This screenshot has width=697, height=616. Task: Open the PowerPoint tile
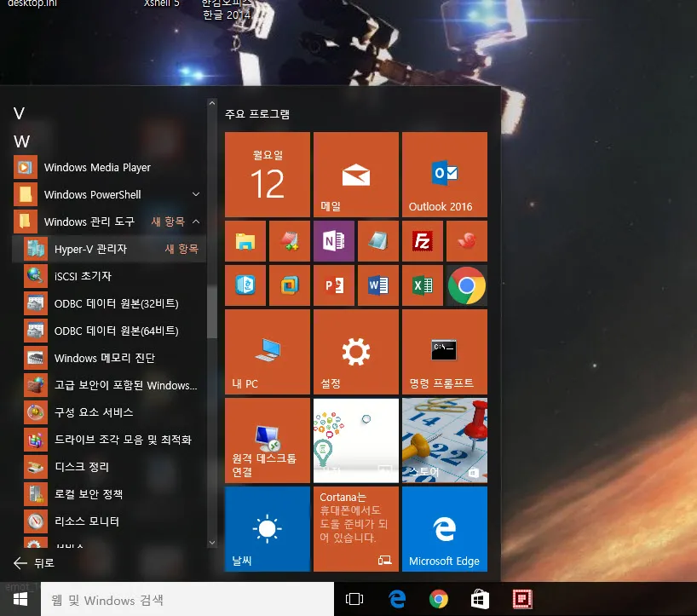point(333,285)
